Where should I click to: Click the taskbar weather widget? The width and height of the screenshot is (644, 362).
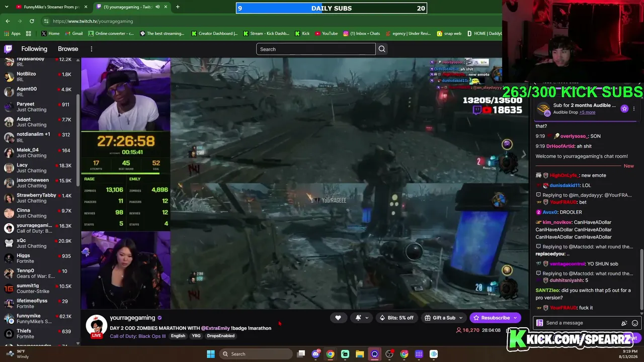point(18,354)
